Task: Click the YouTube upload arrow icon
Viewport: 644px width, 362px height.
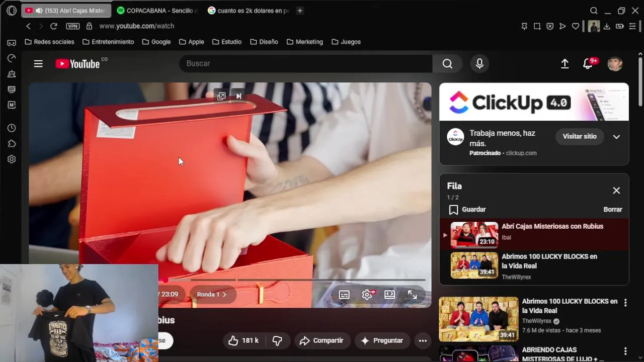Action: (565, 64)
